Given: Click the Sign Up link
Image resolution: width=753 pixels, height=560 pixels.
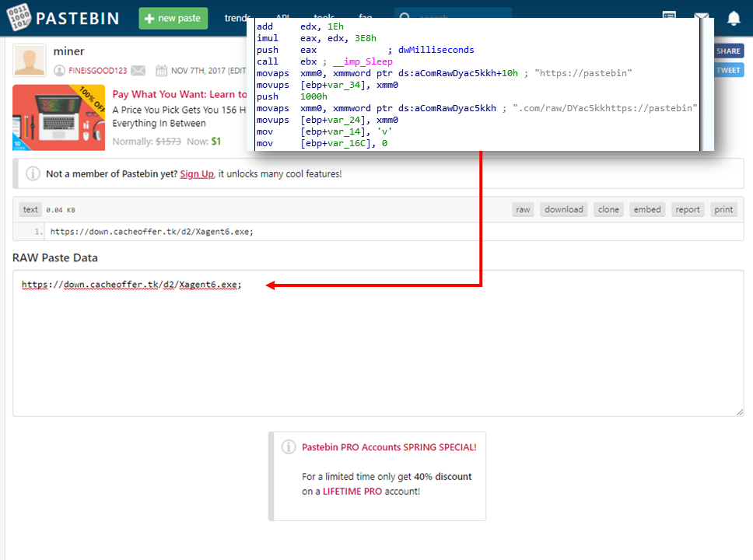Looking at the screenshot, I should coord(196,174).
